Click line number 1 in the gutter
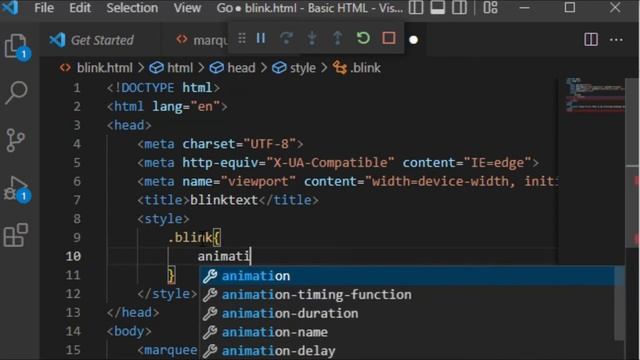This screenshot has height=360, width=640. pos(76,88)
